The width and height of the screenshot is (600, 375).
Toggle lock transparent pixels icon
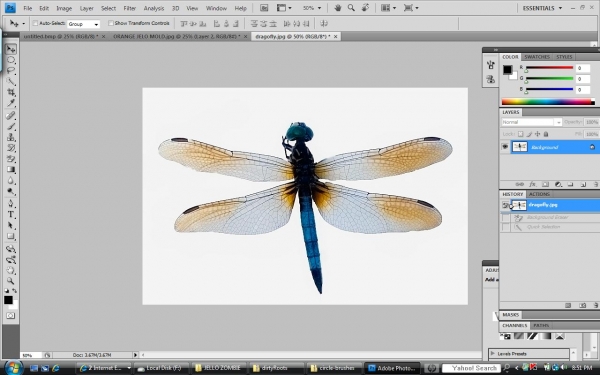[x=520, y=134]
